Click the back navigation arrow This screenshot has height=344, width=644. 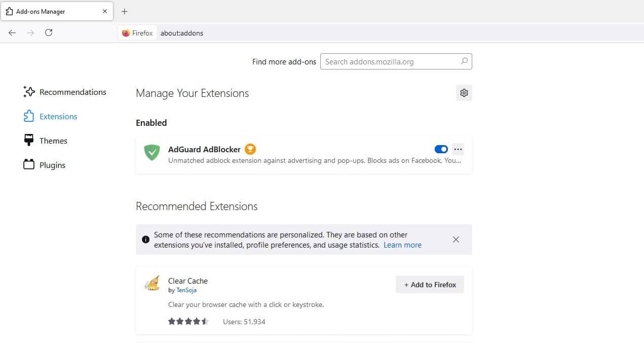click(x=12, y=32)
